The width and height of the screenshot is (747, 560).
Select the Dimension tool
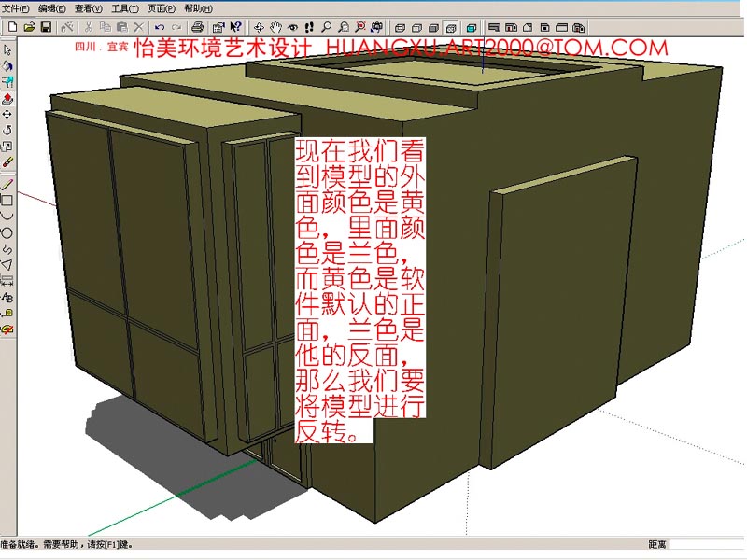click(x=7, y=282)
